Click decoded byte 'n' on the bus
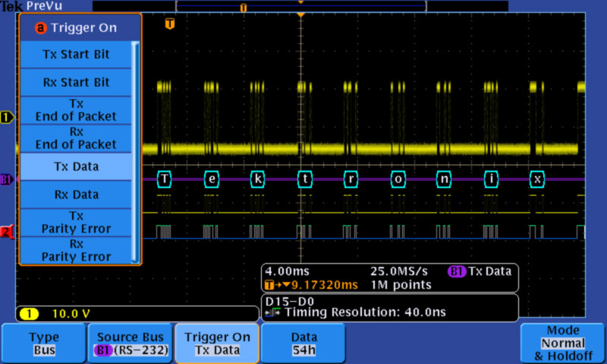 (x=444, y=179)
